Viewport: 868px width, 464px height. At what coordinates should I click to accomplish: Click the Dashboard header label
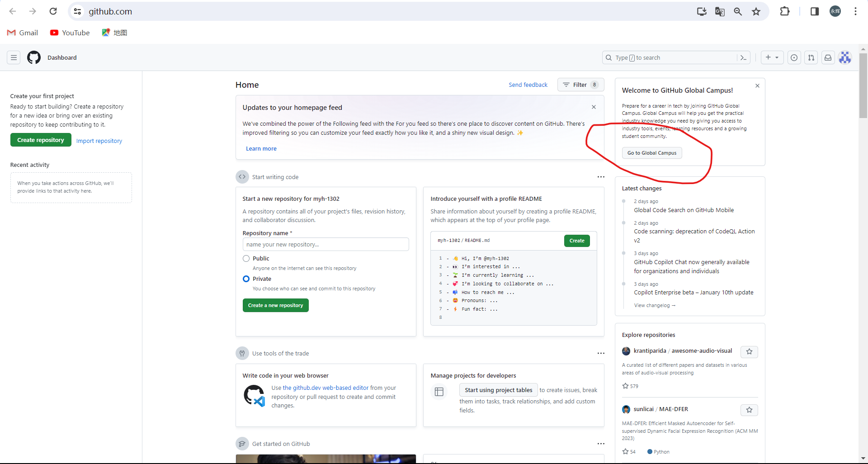coord(62,57)
